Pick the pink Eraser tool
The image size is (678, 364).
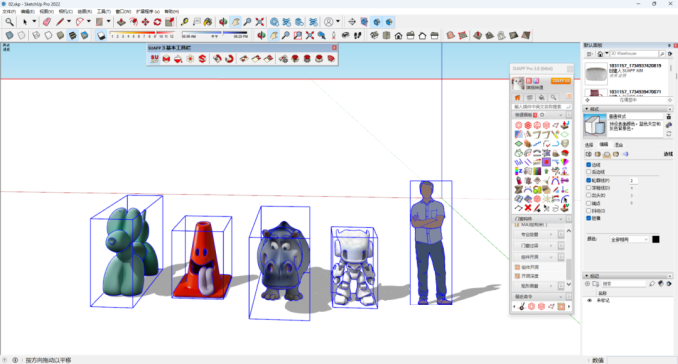click(47, 22)
